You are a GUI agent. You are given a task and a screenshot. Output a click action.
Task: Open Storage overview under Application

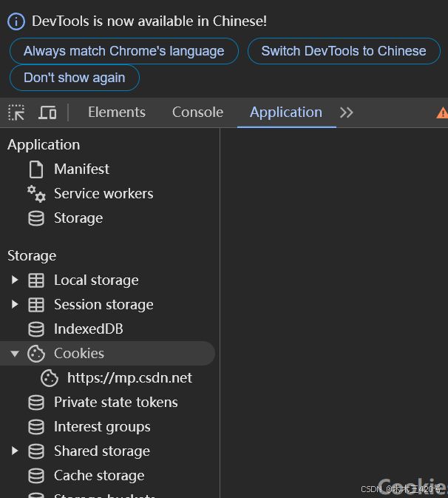[78, 218]
